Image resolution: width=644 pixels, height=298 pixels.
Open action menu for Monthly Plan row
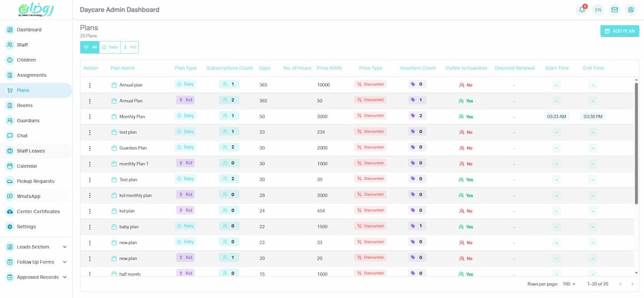[90, 117]
